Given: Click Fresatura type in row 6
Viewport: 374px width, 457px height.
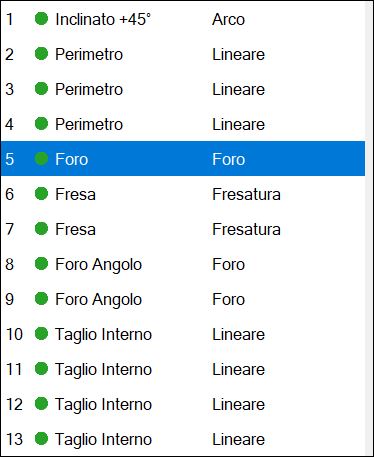Looking at the screenshot, I should 246,194.
